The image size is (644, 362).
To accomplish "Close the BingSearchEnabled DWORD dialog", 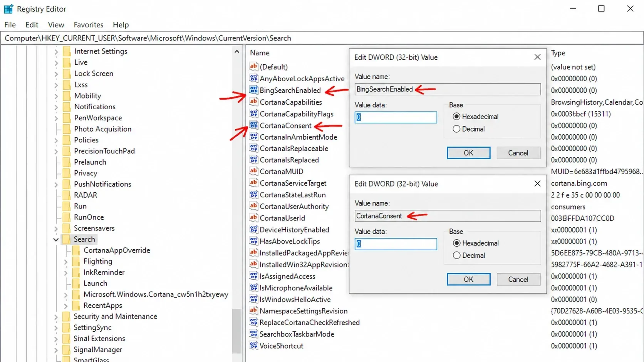I will click(537, 57).
